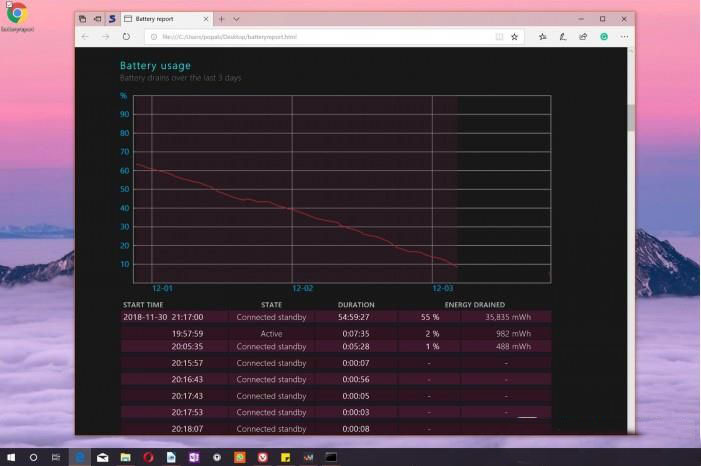Refresh the Battery report page
701x466 pixels.
[x=126, y=36]
